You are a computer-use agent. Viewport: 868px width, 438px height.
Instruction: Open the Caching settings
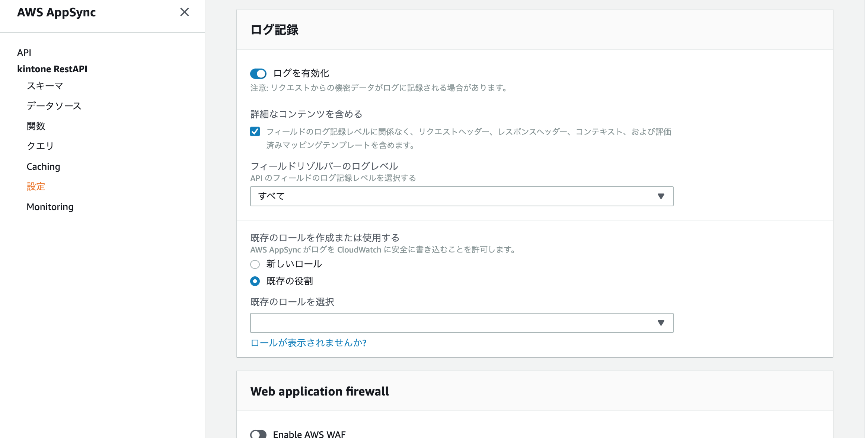tap(43, 166)
